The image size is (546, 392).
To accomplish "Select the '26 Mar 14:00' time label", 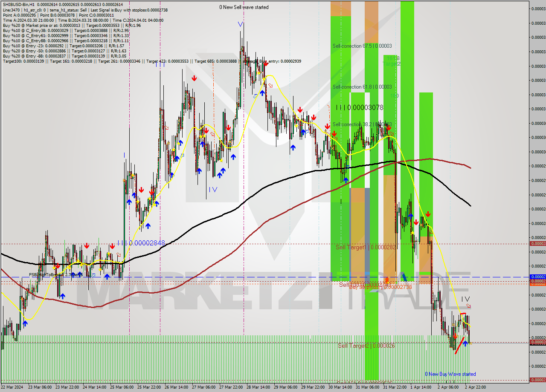I will click(x=177, y=387).
